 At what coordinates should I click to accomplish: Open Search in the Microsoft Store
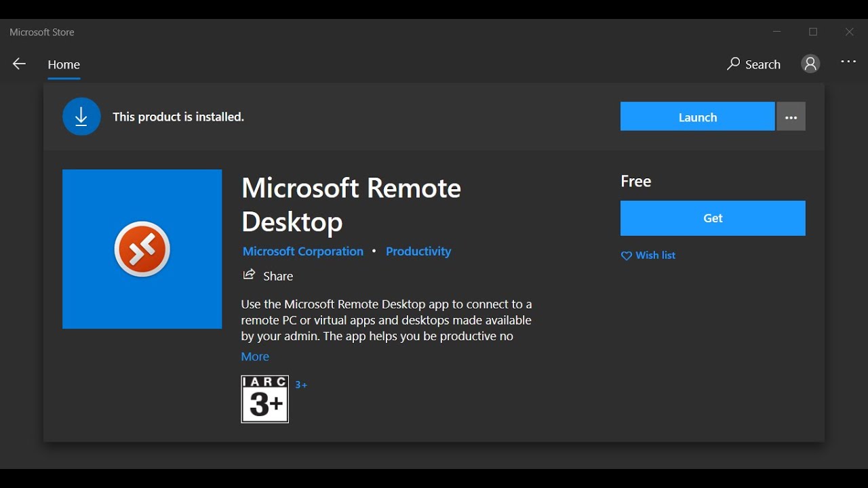point(753,64)
